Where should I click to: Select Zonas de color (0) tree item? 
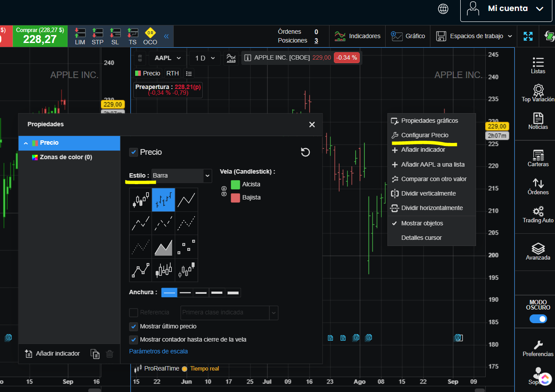pyautogui.click(x=66, y=157)
